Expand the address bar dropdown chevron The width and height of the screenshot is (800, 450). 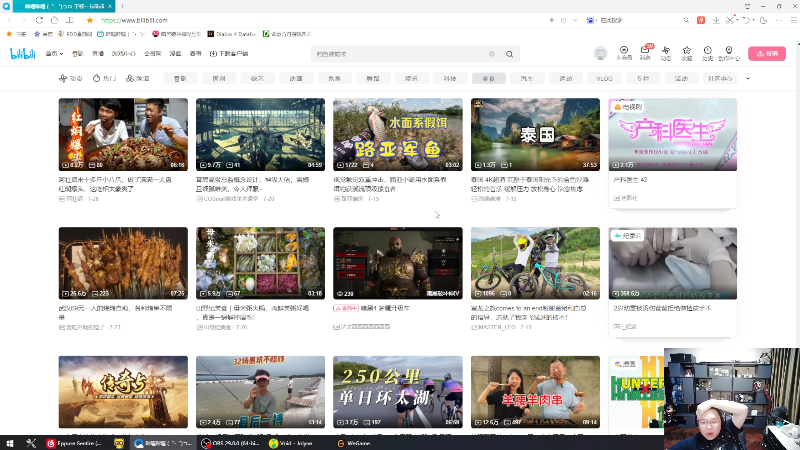pyautogui.click(x=575, y=20)
